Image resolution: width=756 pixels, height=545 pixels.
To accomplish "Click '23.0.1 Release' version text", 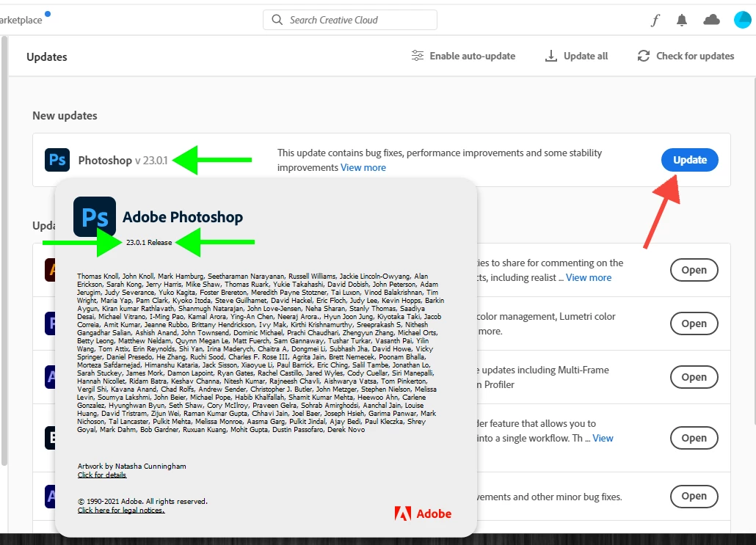I will (149, 242).
